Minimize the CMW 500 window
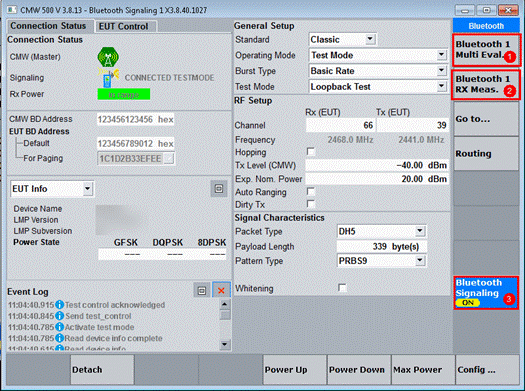This screenshot has height=391, width=525. coord(464,10)
